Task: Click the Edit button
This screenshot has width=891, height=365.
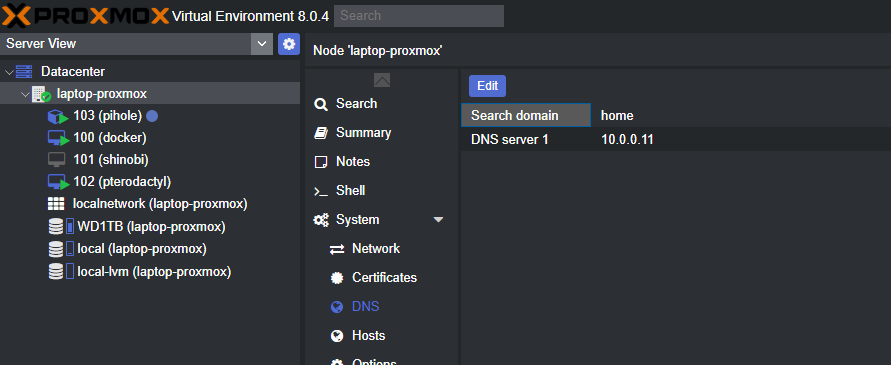Action: click(487, 86)
